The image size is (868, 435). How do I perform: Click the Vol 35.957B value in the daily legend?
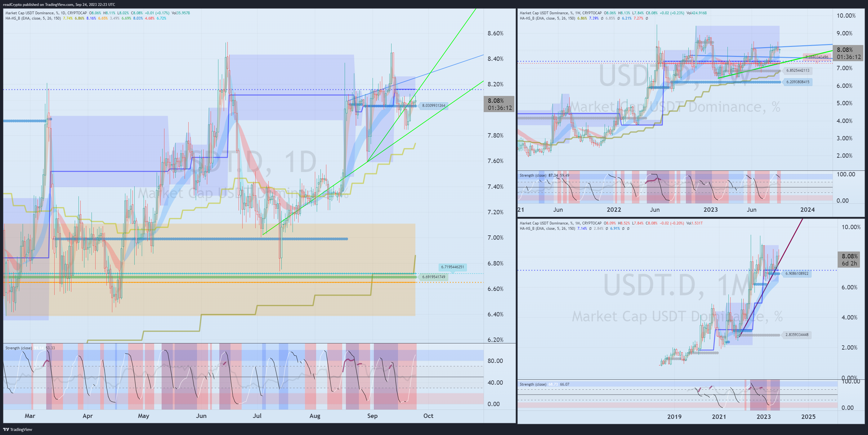[x=181, y=13]
